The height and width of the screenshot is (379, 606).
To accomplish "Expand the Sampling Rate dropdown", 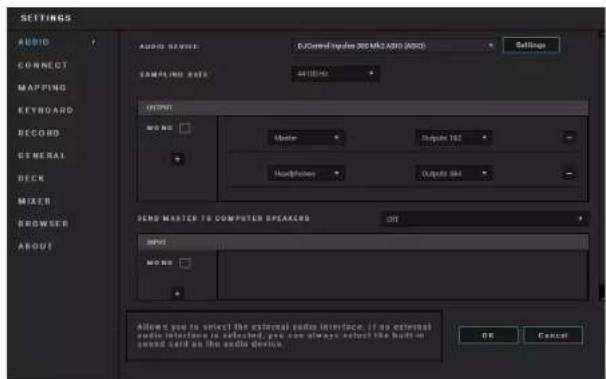I will pyautogui.click(x=335, y=73).
